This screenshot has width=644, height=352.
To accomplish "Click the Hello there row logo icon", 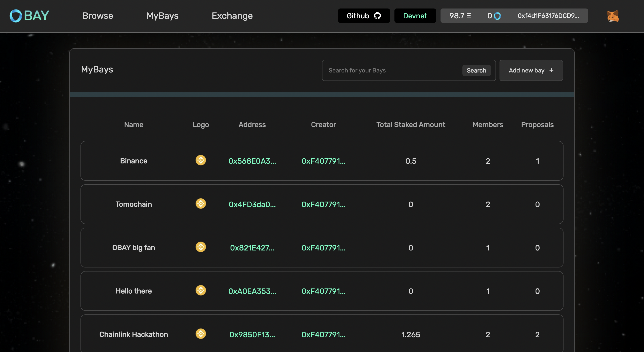I will pyautogui.click(x=201, y=290).
